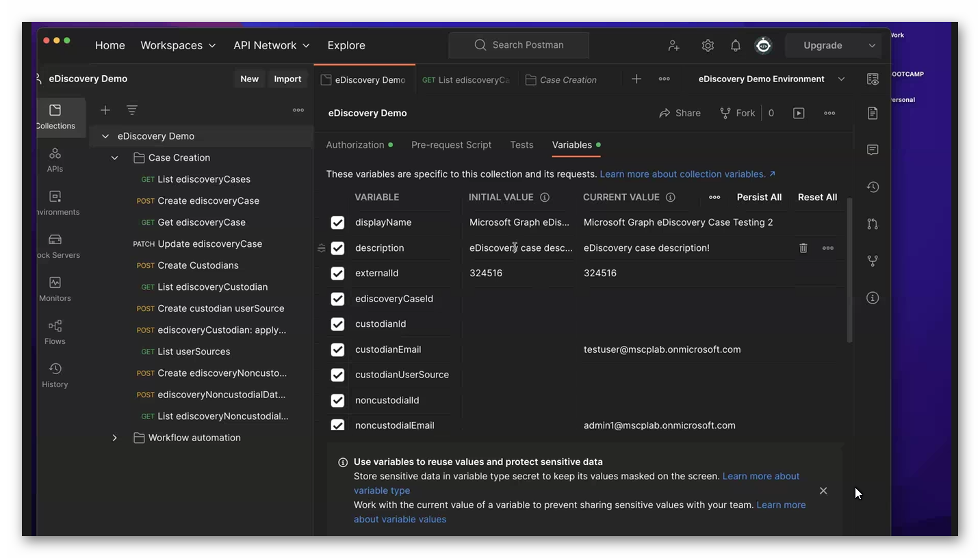
Task: Select Mock Servers in the sidebar
Action: click(x=55, y=245)
